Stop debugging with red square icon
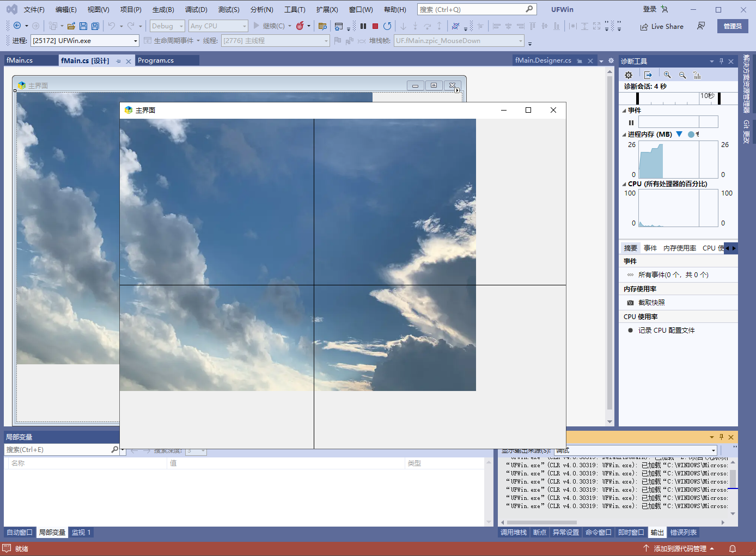 [375, 26]
